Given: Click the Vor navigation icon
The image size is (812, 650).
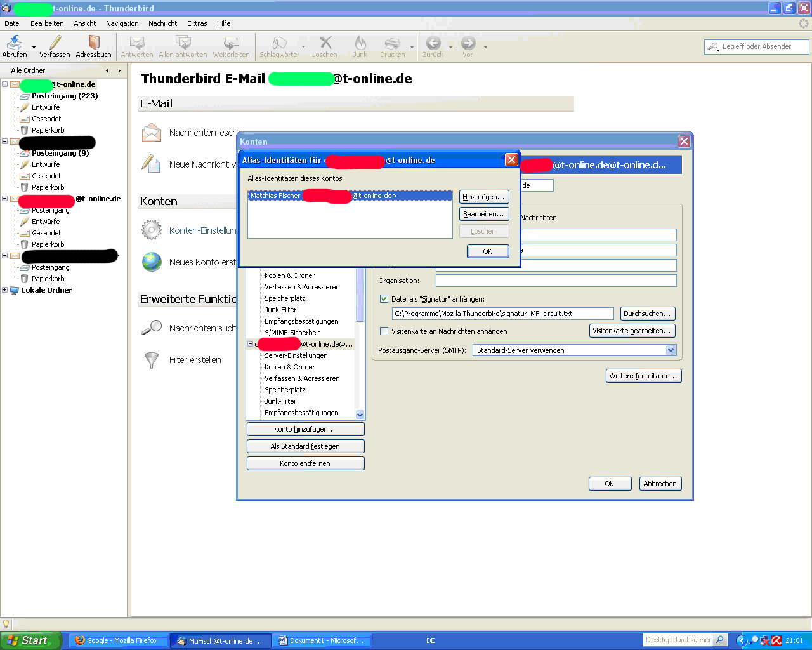Looking at the screenshot, I should 468,43.
